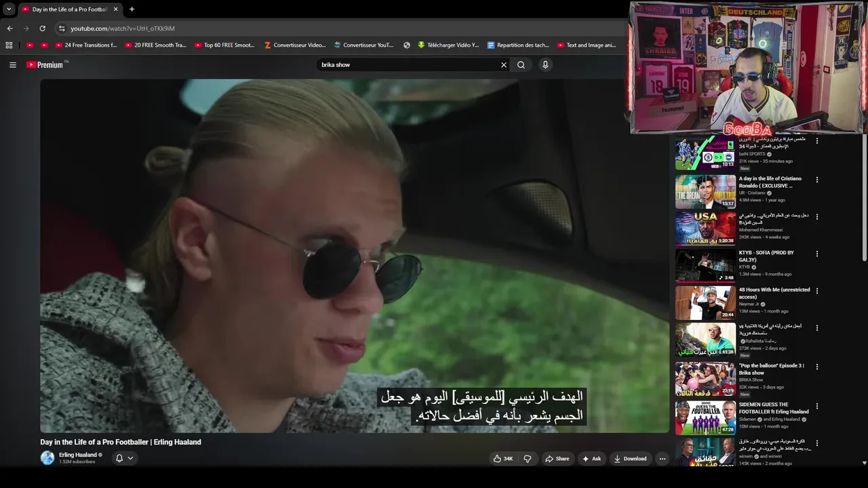Image resolution: width=868 pixels, height=488 pixels.
Task: Open options for the winwin video
Action: (x=816, y=443)
